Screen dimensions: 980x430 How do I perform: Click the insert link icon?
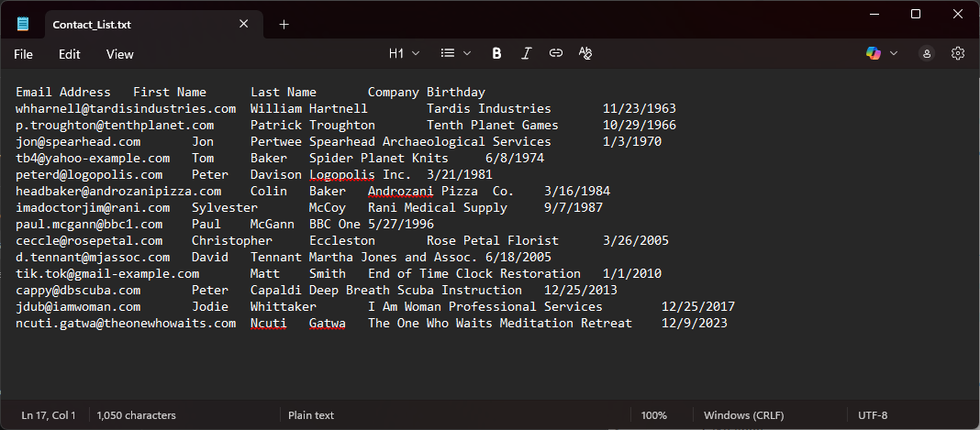555,53
